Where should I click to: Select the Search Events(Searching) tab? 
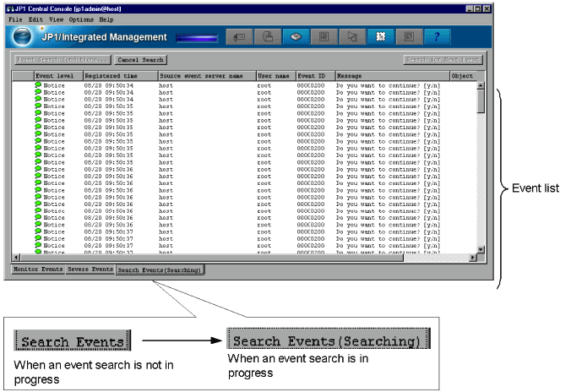160,270
